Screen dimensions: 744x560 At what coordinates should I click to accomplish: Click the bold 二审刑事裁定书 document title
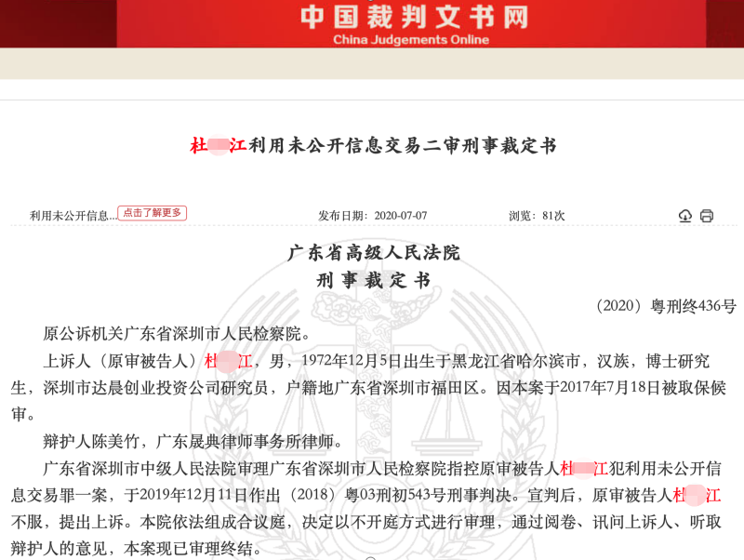point(373,146)
